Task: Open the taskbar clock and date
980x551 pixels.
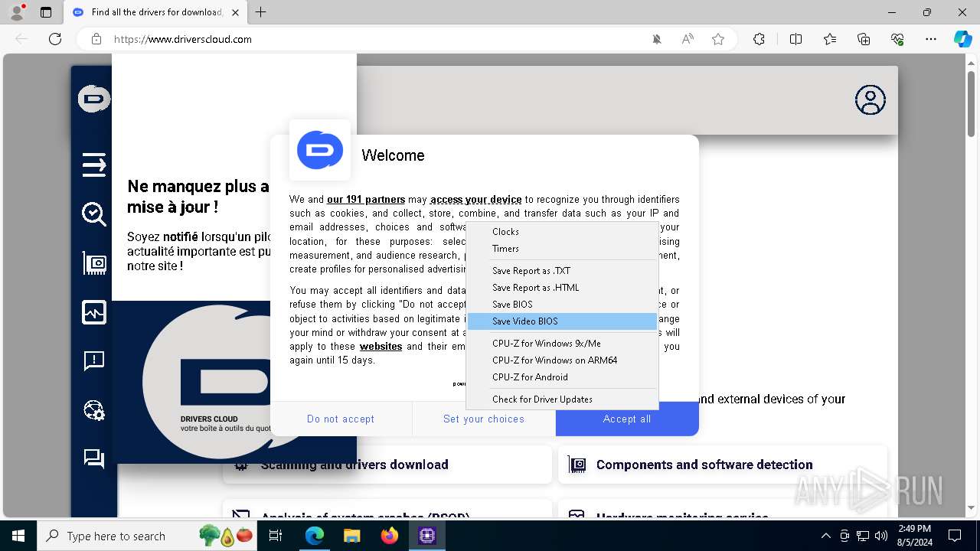Action: (913, 536)
